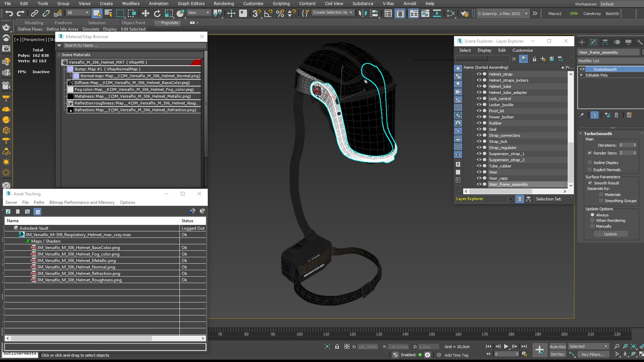
Task: Expand the Editable Poly modifier entry
Action: coord(581,75)
